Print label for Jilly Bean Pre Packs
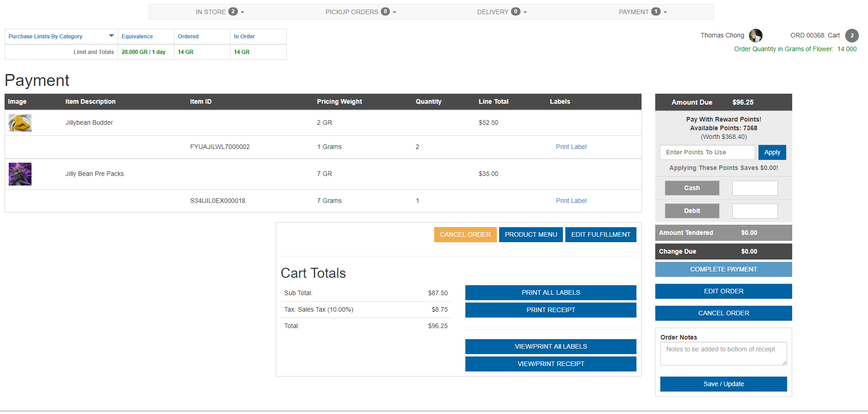The height and width of the screenshot is (414, 868). (x=571, y=201)
